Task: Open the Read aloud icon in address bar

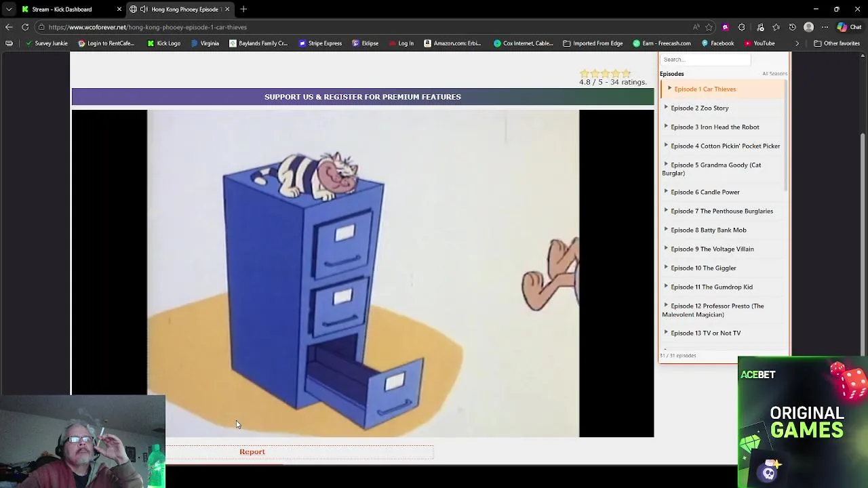Action: 696,27
